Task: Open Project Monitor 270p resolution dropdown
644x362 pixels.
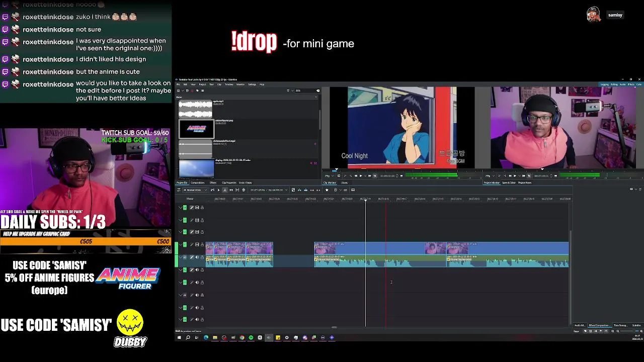Action: coord(491,175)
